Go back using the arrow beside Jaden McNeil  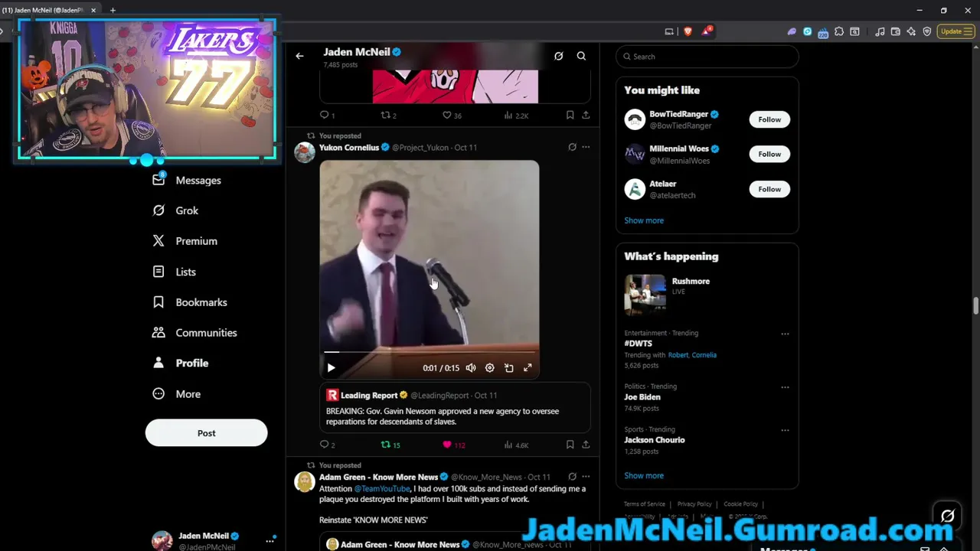pyautogui.click(x=299, y=56)
